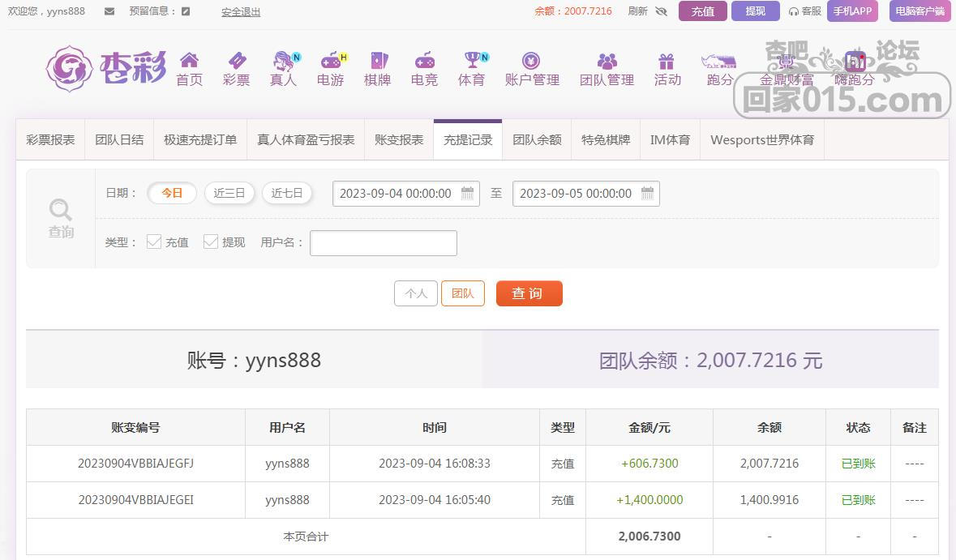Toggle balance visibility eye icon
Viewport: 956px width, 560px height.
tap(661, 11)
